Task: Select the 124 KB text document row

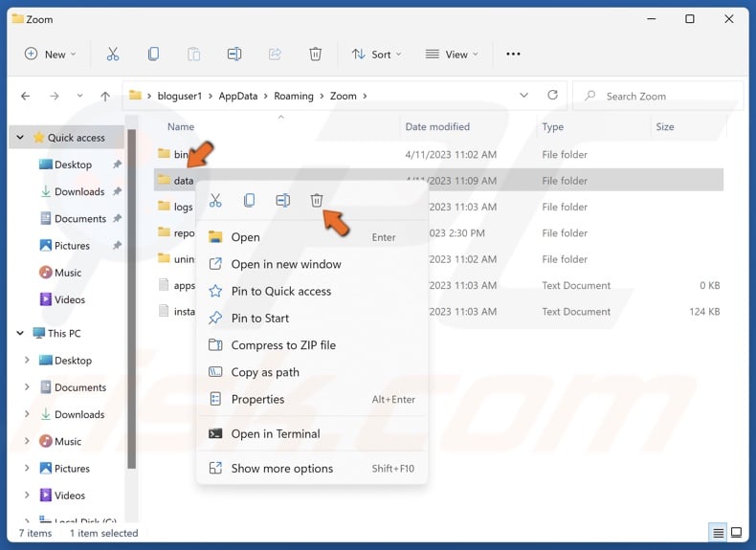Action: (438, 312)
